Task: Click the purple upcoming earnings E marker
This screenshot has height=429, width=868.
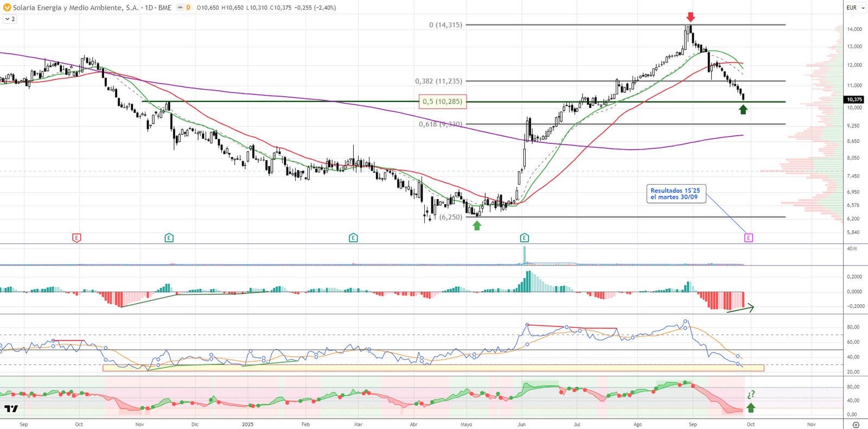Action: (x=748, y=238)
